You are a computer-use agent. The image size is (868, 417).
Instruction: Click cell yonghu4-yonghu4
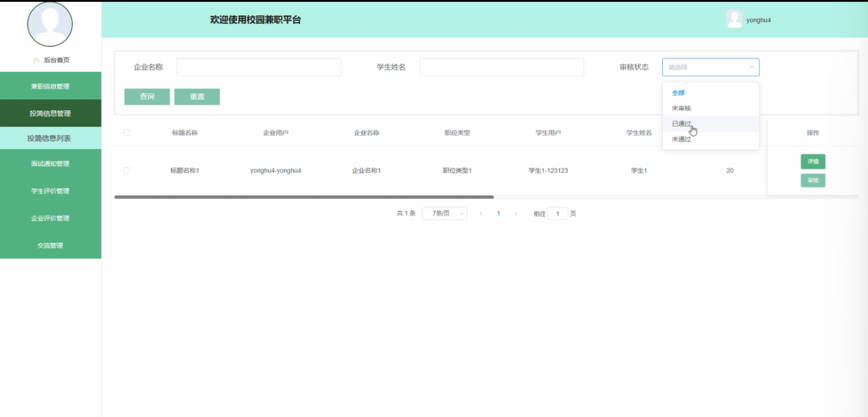pyautogui.click(x=275, y=171)
